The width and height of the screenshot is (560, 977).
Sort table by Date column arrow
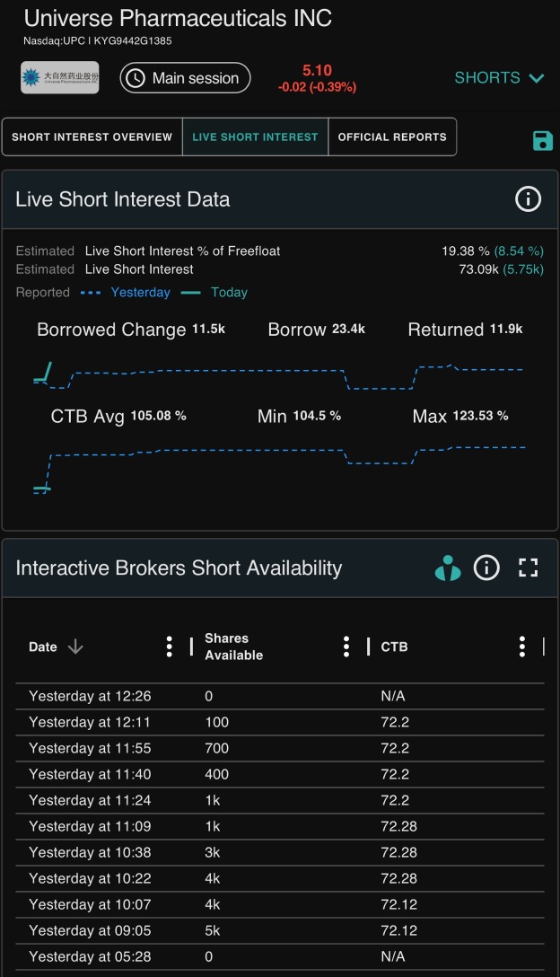tap(75, 647)
